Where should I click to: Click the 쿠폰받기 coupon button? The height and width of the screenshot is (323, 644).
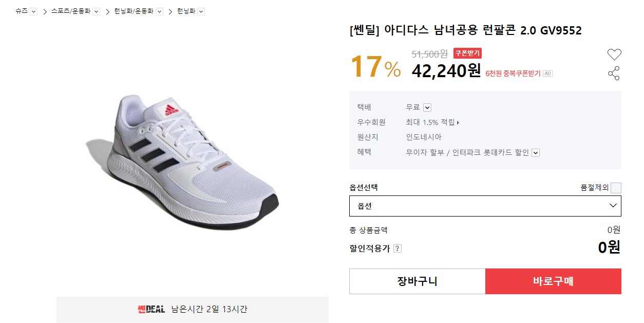coord(467,53)
